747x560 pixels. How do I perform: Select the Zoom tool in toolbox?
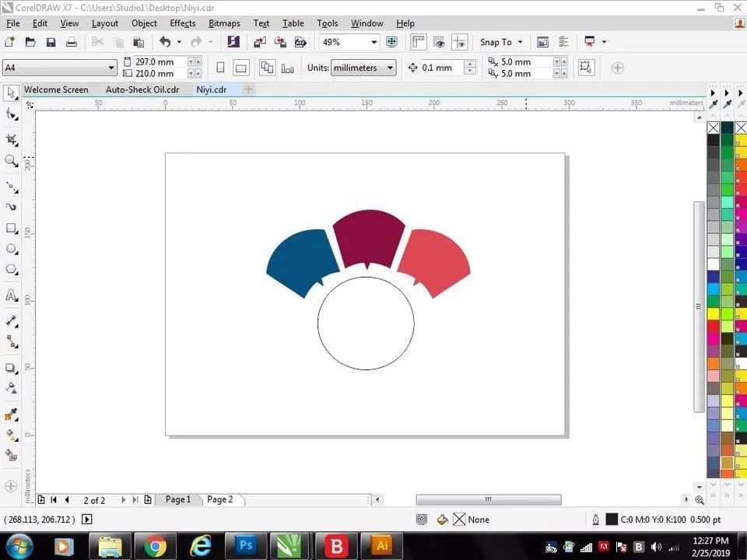(11, 161)
